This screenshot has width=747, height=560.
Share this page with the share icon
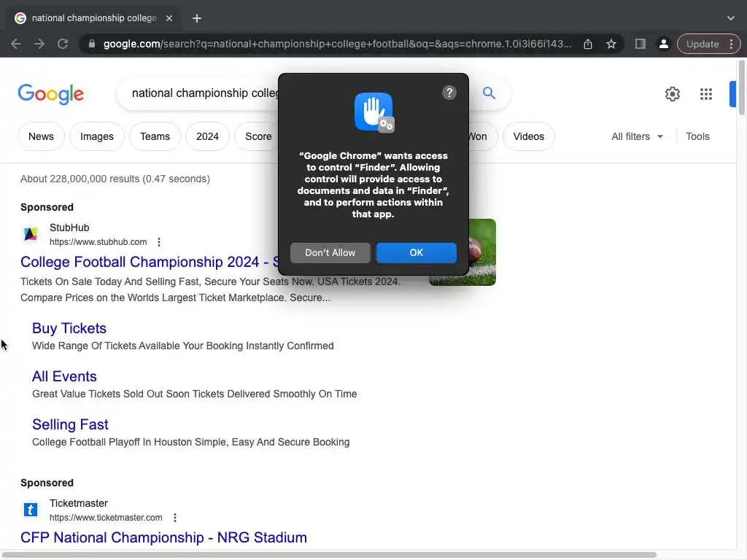[588, 44]
